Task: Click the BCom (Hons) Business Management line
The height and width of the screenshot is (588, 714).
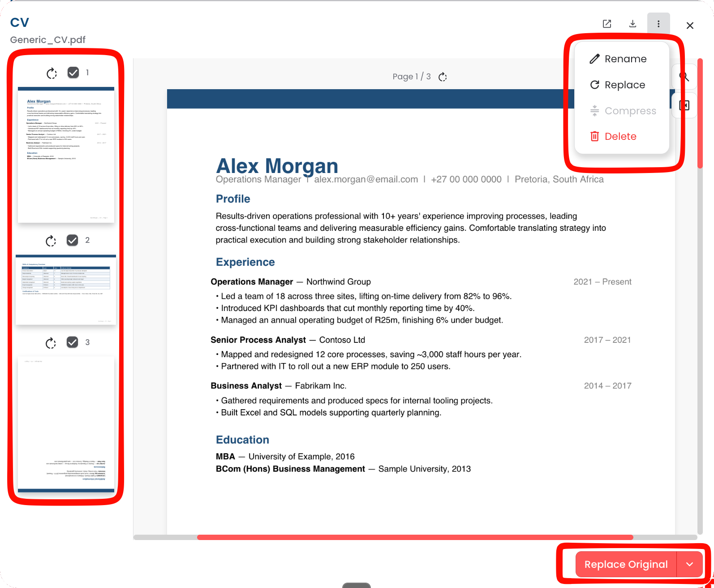Action: tap(343, 469)
